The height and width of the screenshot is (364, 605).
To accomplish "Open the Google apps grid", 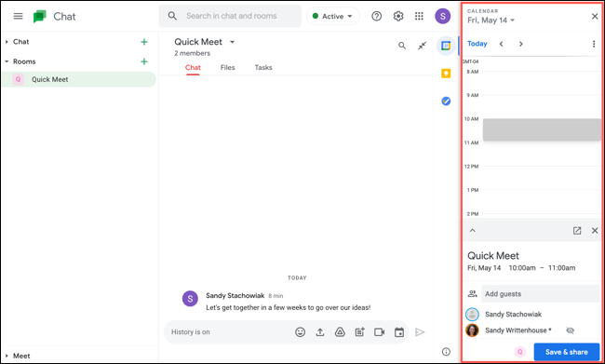I will tap(419, 16).
